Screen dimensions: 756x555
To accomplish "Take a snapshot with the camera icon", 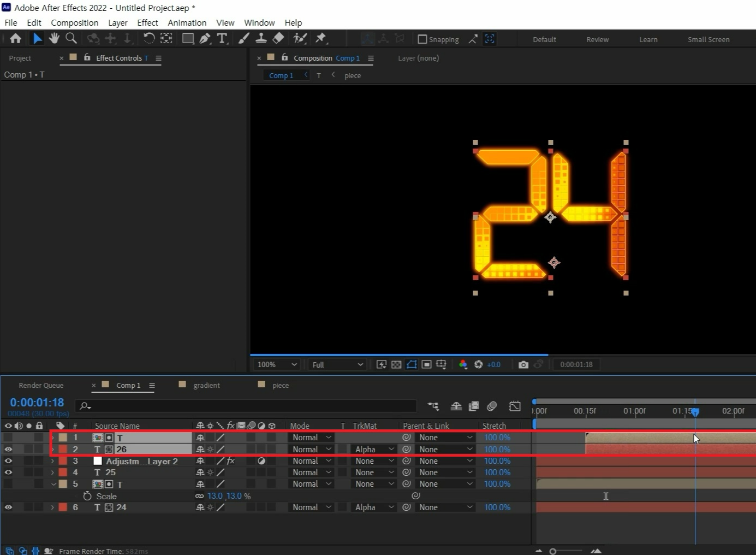I will click(523, 364).
